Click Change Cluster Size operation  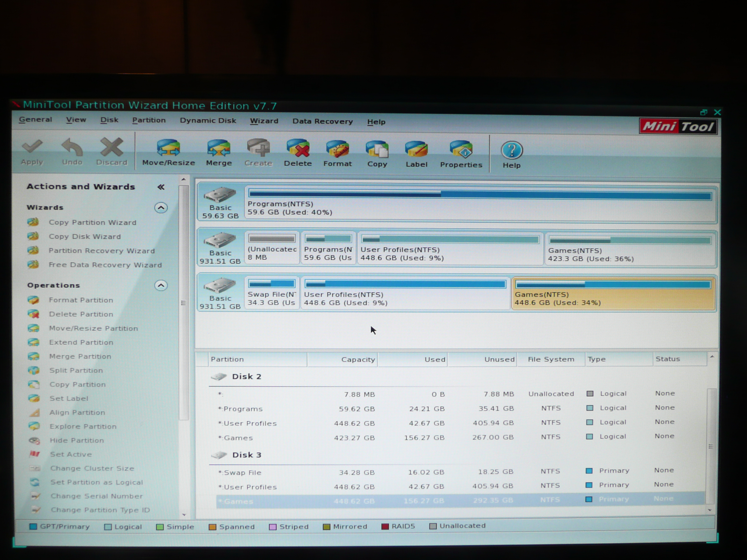92,469
